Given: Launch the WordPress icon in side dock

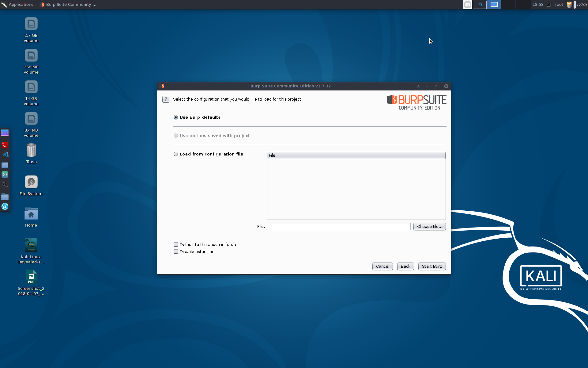Looking at the screenshot, I should (x=5, y=206).
